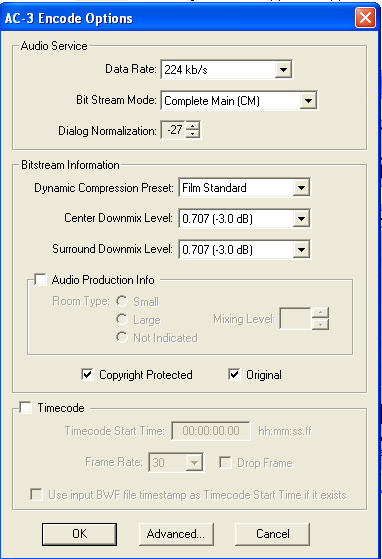Click the OK button

pos(79,534)
